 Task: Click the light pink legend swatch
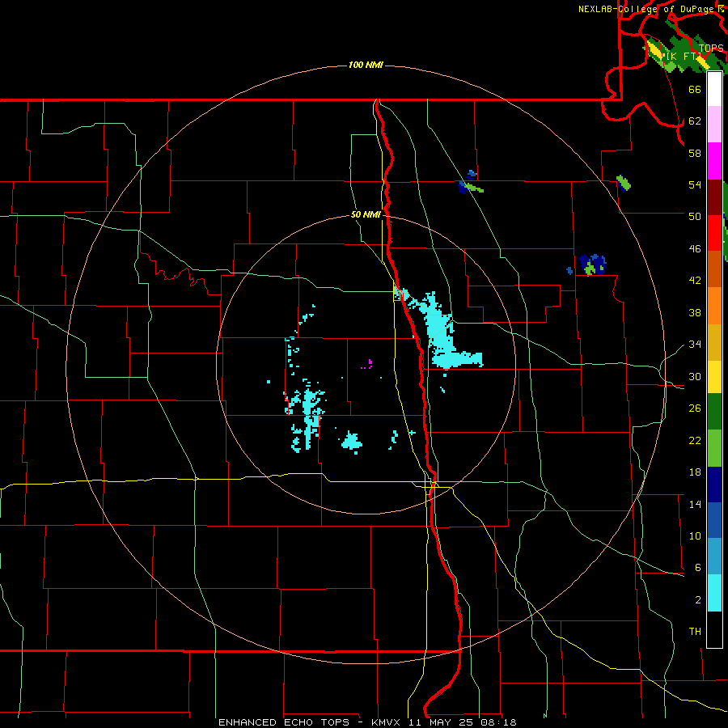coord(714,125)
